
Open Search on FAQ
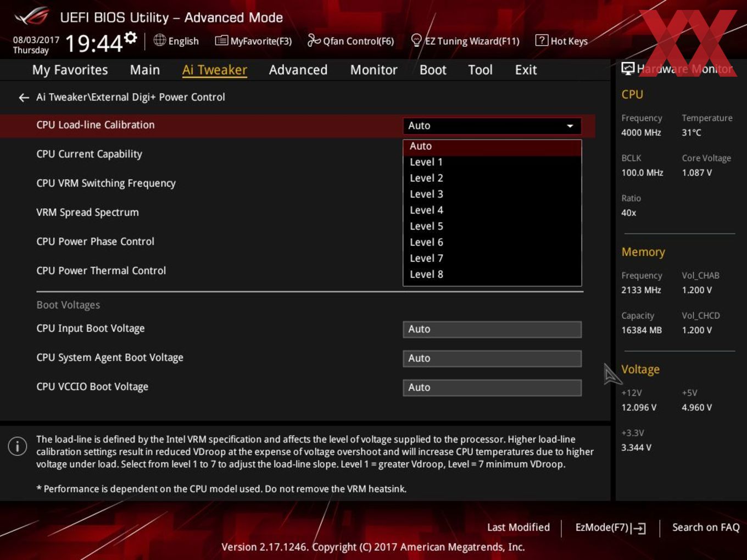pos(706,528)
